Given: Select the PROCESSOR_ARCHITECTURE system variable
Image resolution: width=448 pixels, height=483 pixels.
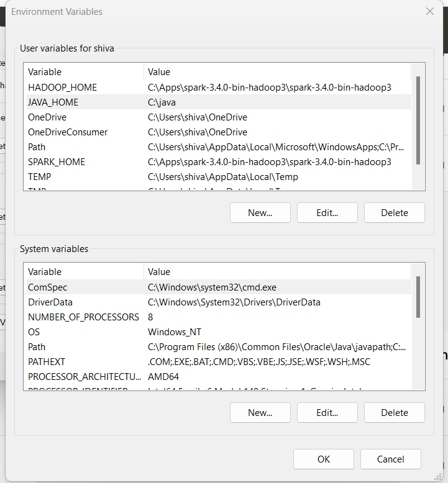Looking at the screenshot, I should click(x=219, y=377).
